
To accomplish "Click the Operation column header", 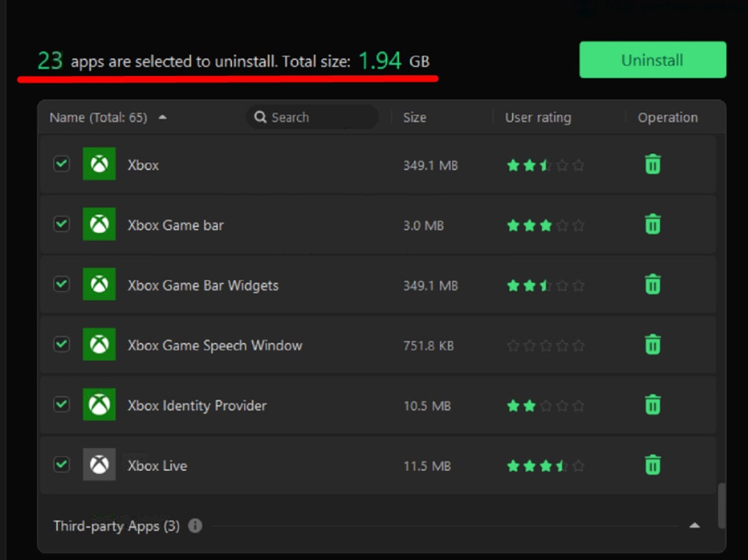I will click(x=668, y=118).
